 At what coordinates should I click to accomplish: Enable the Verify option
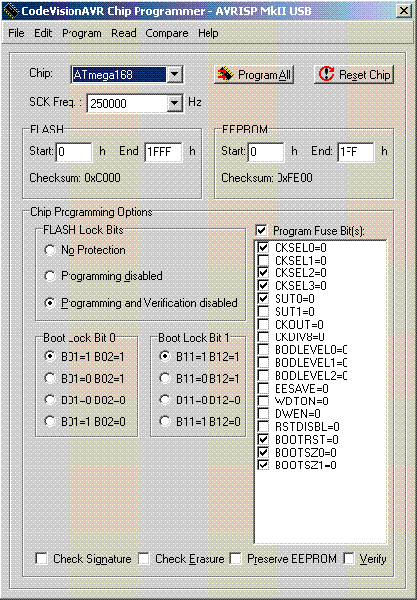click(x=349, y=559)
